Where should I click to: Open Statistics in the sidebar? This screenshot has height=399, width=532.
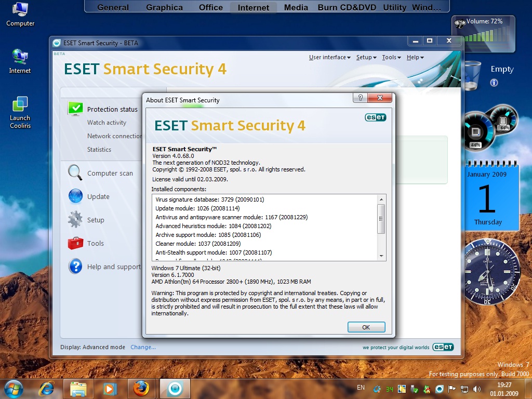coord(99,149)
